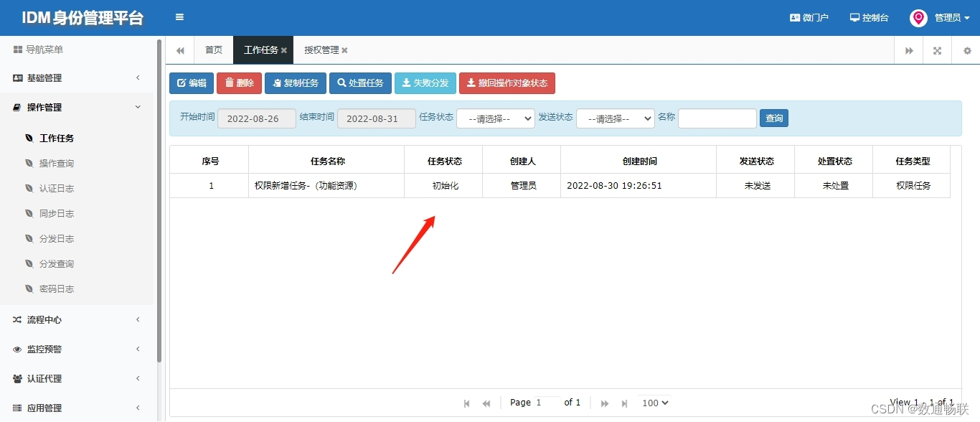Click the 导航菜单 grid icon
Viewport: 980px width, 422px height.
[18, 50]
